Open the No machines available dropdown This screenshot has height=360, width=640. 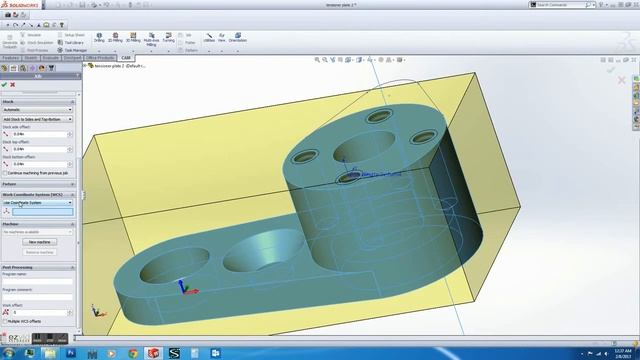click(x=38, y=232)
